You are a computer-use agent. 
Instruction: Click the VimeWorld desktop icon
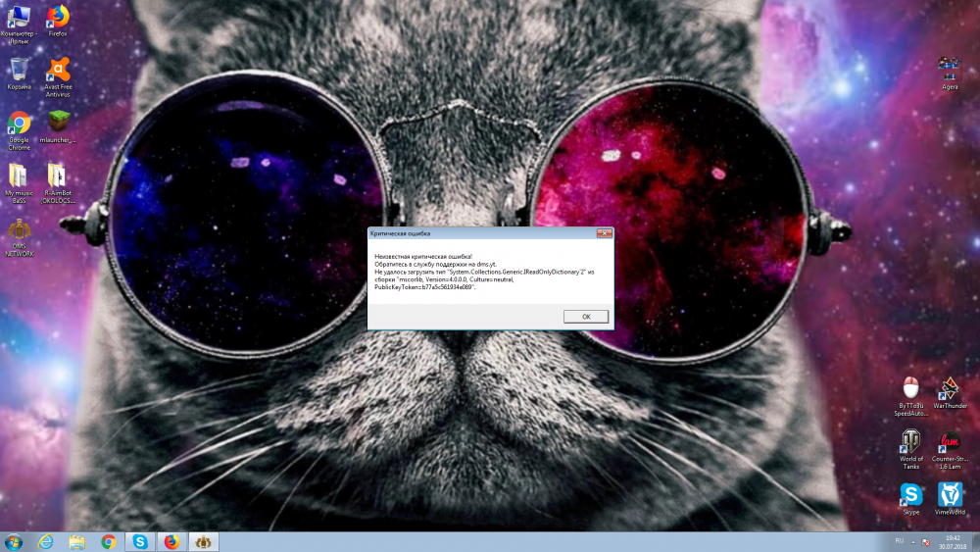coord(949,495)
